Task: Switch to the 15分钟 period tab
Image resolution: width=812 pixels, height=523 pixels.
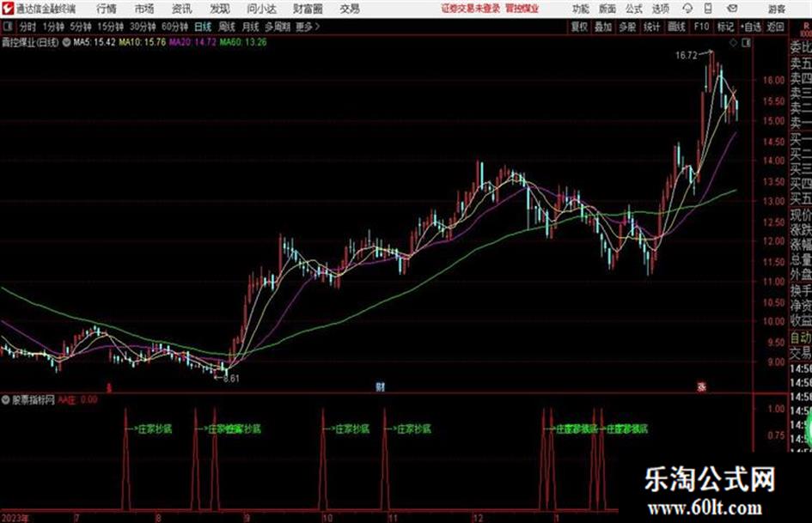Action: pos(111,27)
